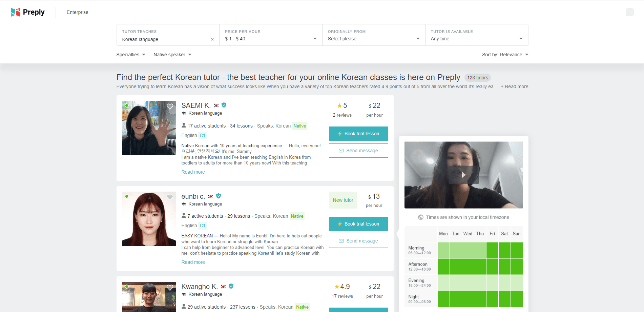Screen dimensions: 644x312
Task: Open SAEMI K. 2 reviews
Action: tap(342, 115)
